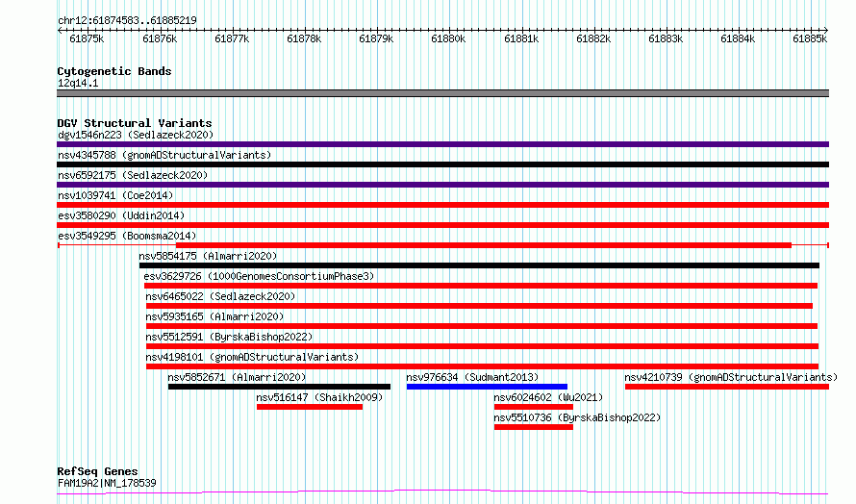Image resolution: width=856 pixels, height=504 pixels.
Task: Click the 61878k ruler tick label
Action: (x=304, y=38)
